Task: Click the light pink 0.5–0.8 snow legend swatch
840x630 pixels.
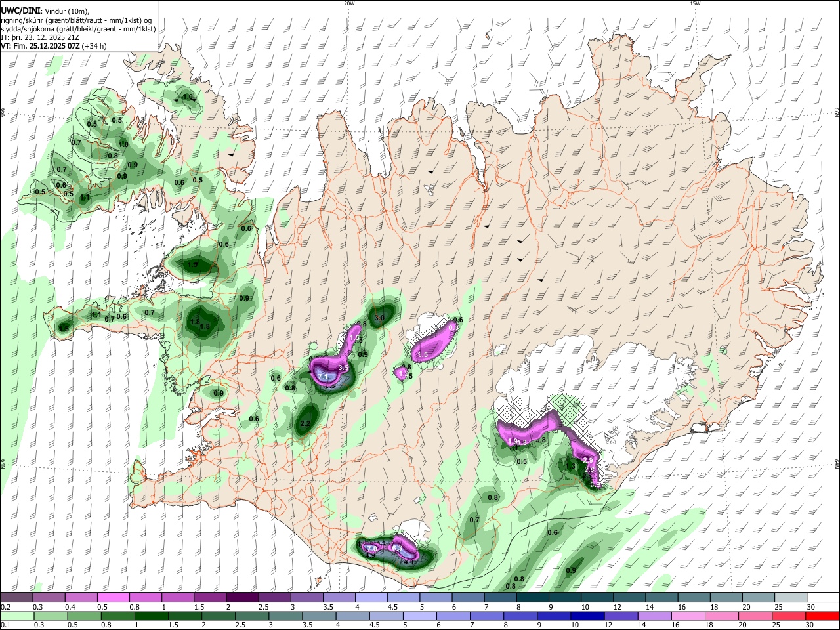Action: coord(113,597)
